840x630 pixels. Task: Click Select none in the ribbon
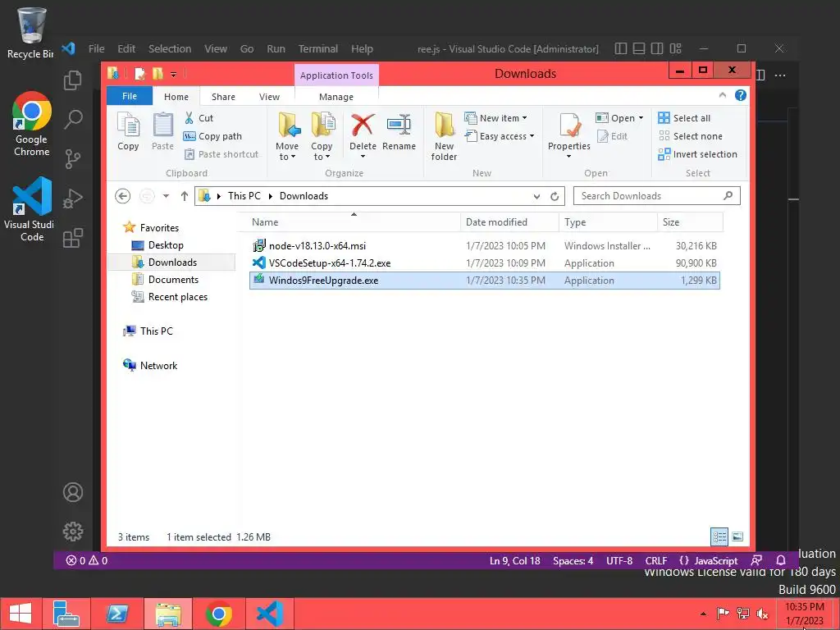691,136
